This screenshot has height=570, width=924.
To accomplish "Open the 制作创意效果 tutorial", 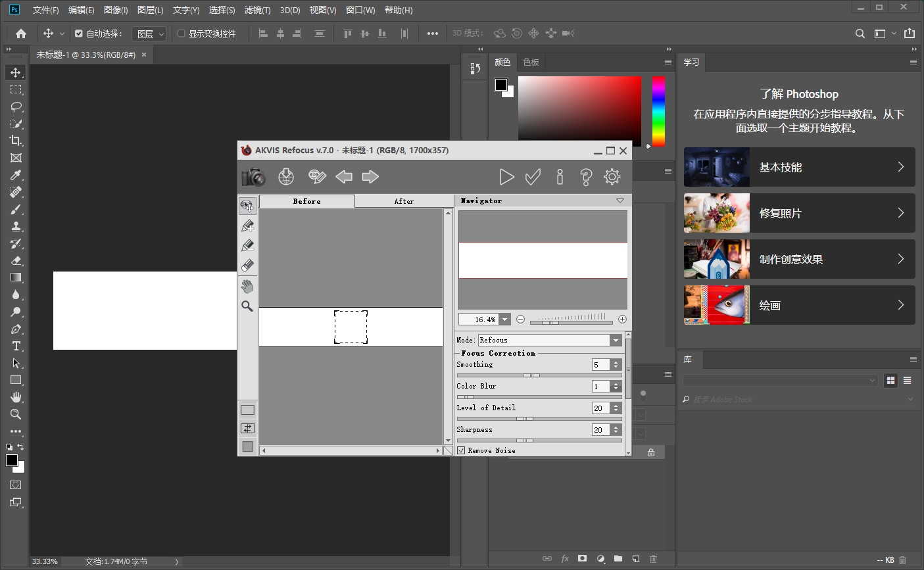I will coord(799,259).
